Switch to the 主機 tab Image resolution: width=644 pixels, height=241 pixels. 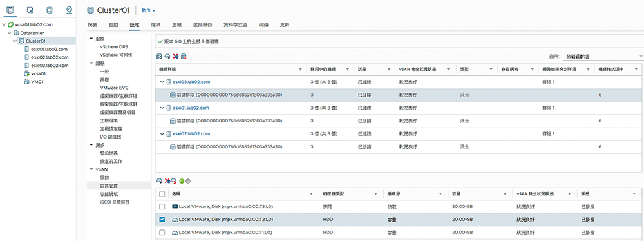176,24
